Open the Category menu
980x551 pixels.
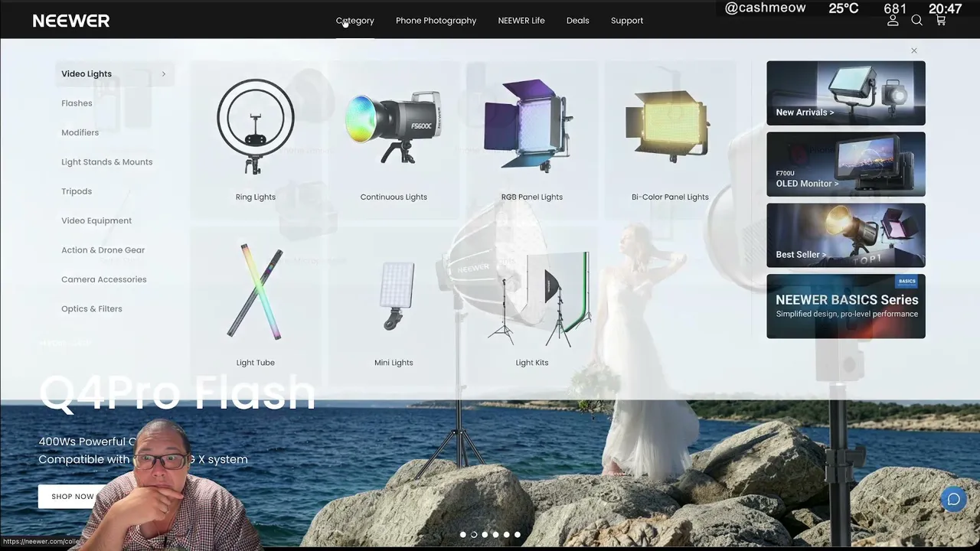click(x=354, y=21)
